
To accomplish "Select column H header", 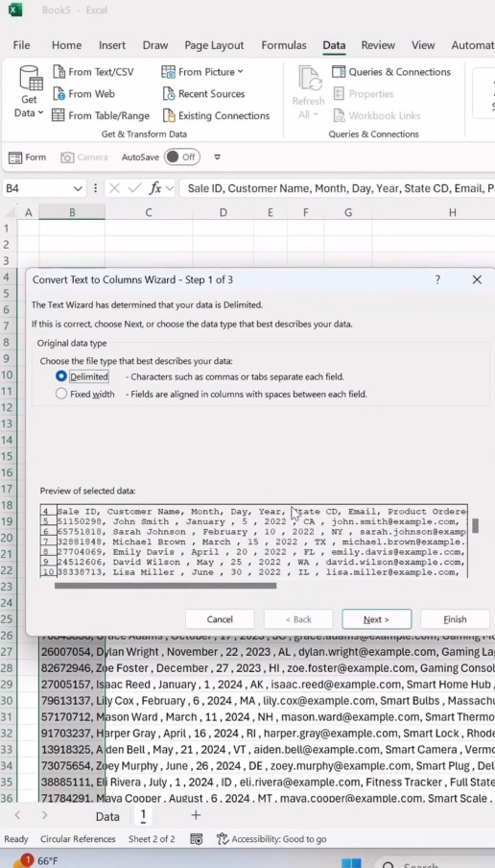I will 452,212.
